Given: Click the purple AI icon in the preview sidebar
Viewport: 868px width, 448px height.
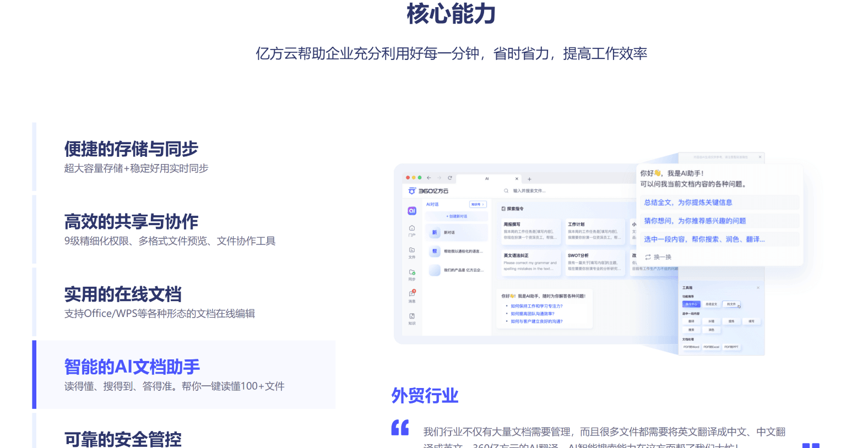Looking at the screenshot, I should 412,211.
